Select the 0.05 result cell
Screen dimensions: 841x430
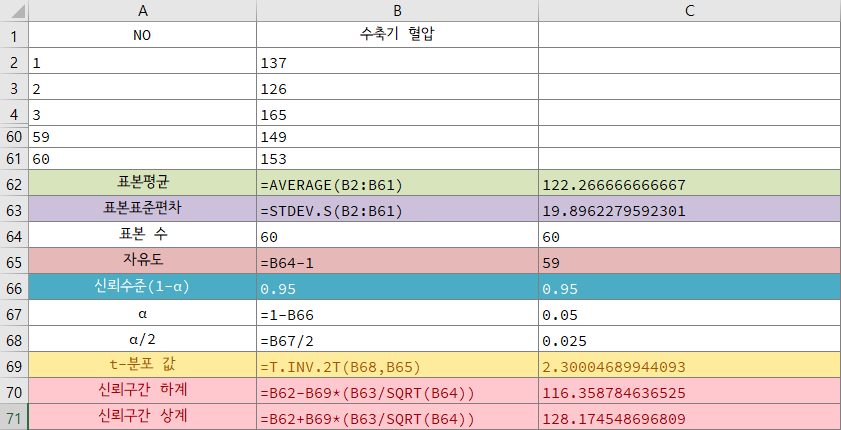(x=690, y=313)
